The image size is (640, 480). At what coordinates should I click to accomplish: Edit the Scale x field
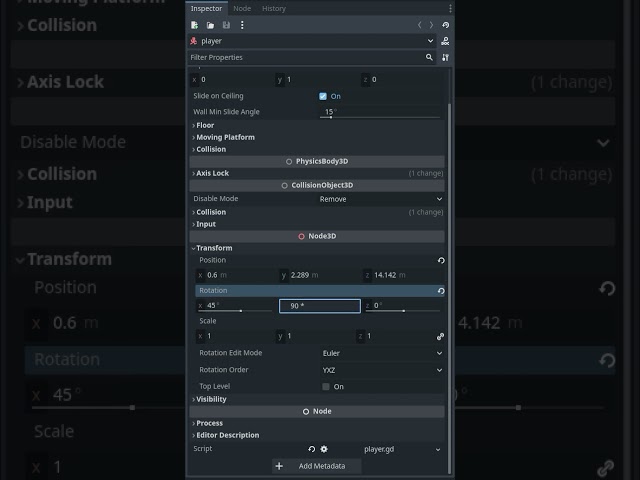(235, 336)
